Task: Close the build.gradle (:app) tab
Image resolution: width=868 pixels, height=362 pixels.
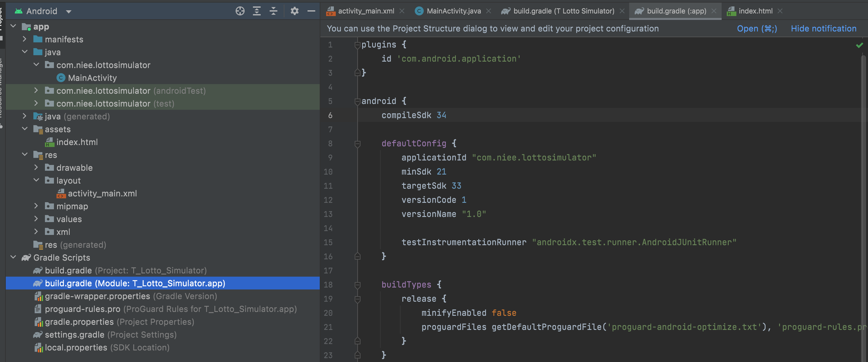Action: 714,11
